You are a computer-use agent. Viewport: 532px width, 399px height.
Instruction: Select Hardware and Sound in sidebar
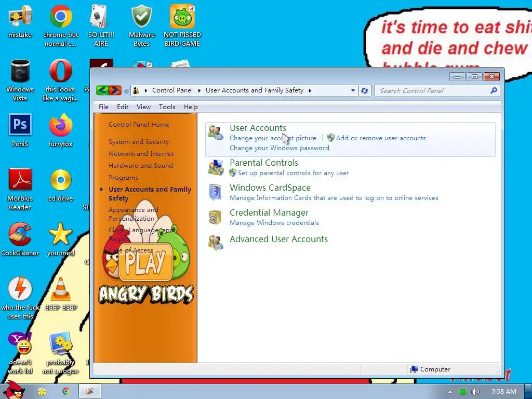coord(140,166)
